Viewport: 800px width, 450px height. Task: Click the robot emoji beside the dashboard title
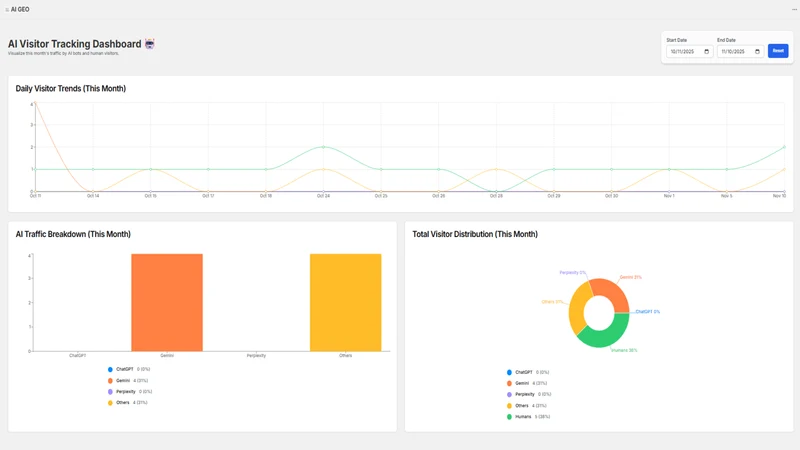tap(149, 44)
